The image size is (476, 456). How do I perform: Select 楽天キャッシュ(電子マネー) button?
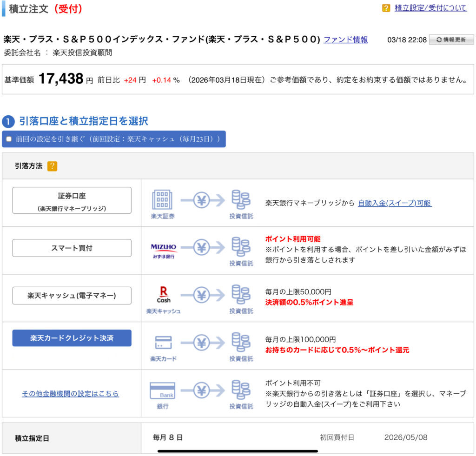point(72,295)
